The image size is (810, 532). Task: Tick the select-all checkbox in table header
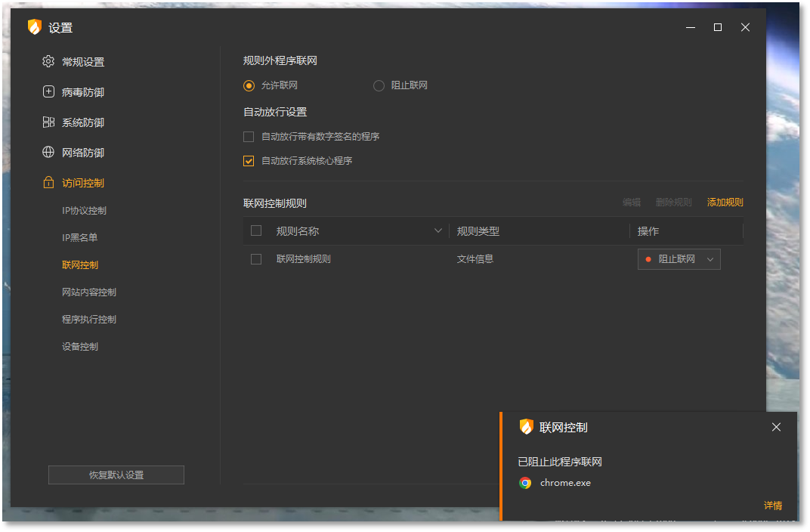tap(255, 231)
